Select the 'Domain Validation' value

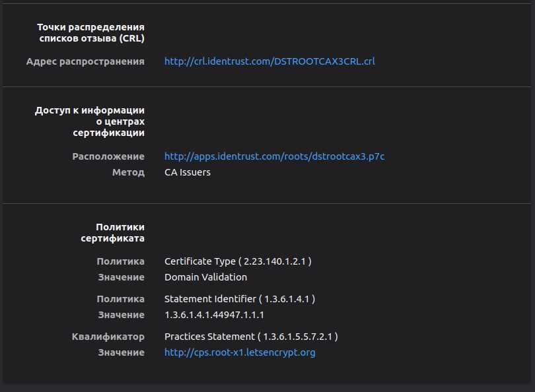coord(205,277)
